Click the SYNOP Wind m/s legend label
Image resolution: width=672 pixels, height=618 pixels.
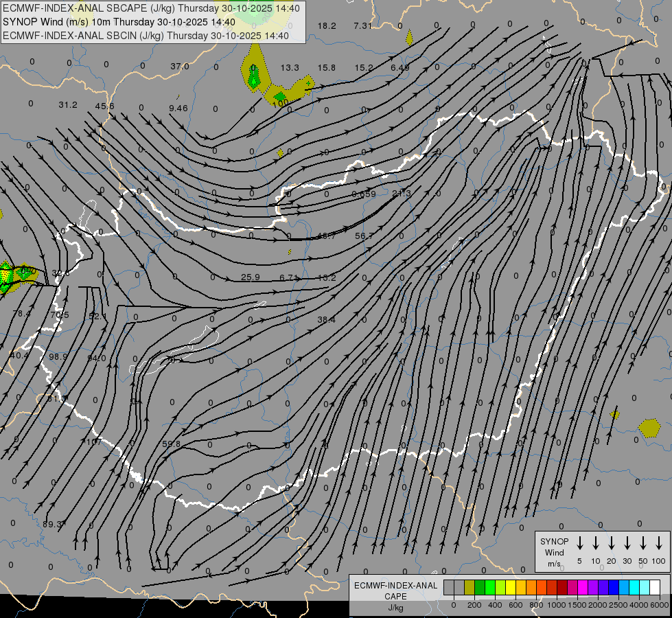[x=554, y=552]
